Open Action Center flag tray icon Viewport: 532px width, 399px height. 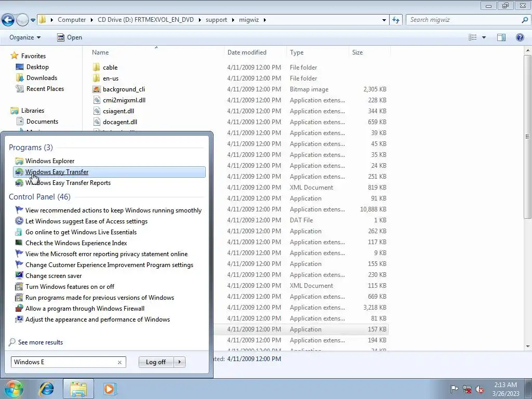pos(454,389)
